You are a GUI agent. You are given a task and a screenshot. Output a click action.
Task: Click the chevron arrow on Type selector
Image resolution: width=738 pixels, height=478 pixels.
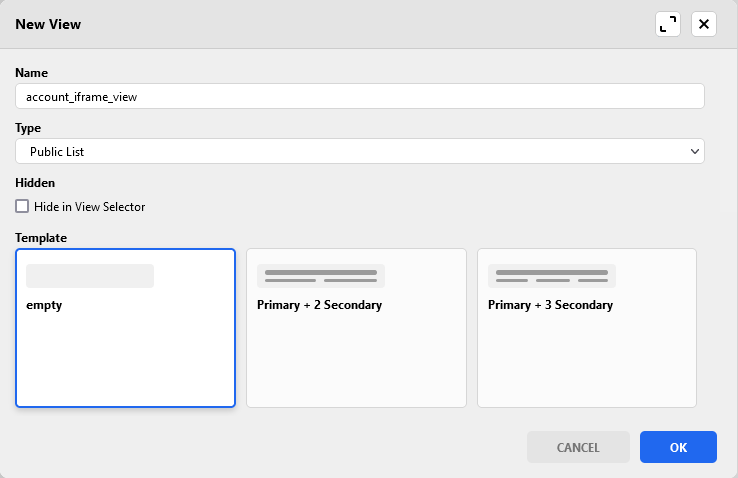pyautogui.click(x=695, y=151)
